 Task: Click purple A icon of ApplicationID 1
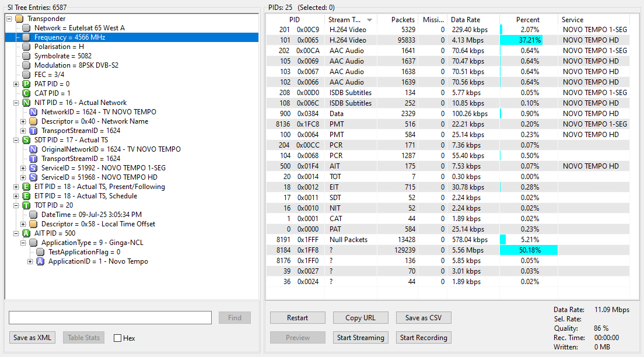40,261
